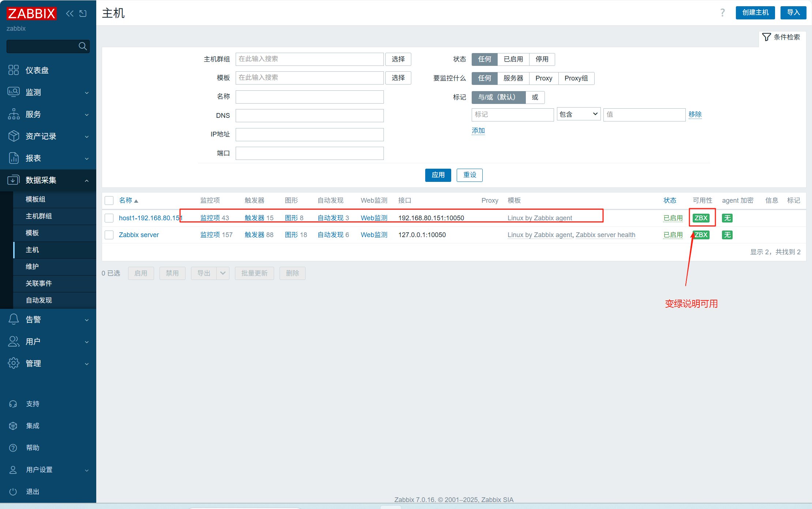This screenshot has width=812, height=509.
Task: Click the filter funnel icon for 条件检索
Action: coord(766,37)
